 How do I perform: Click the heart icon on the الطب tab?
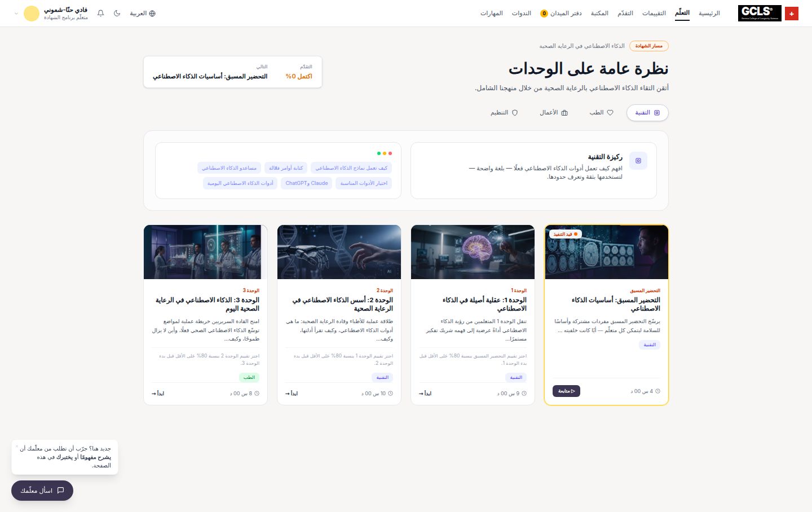[610, 113]
